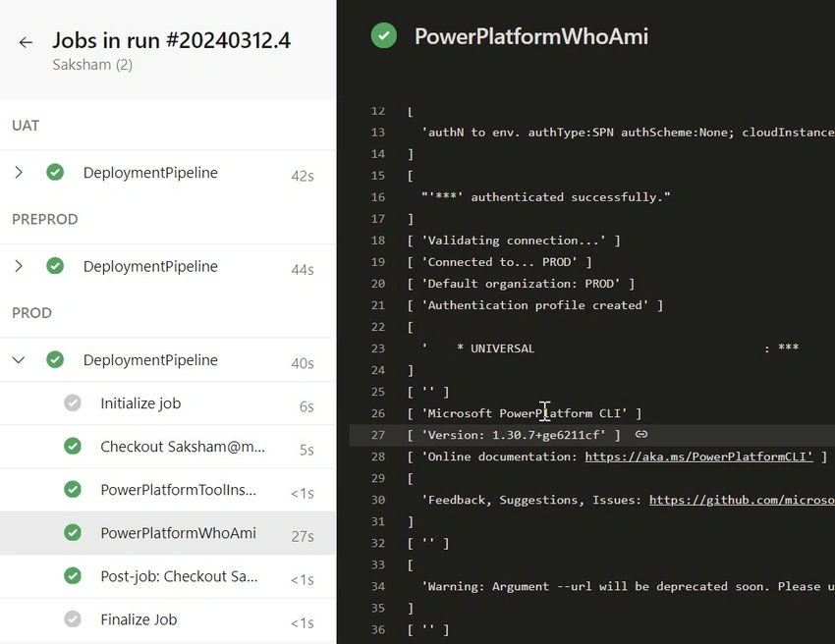Viewport: 835px width, 644px height.
Task: Click green status icon beside Checkout Saksham
Action: 73,446
